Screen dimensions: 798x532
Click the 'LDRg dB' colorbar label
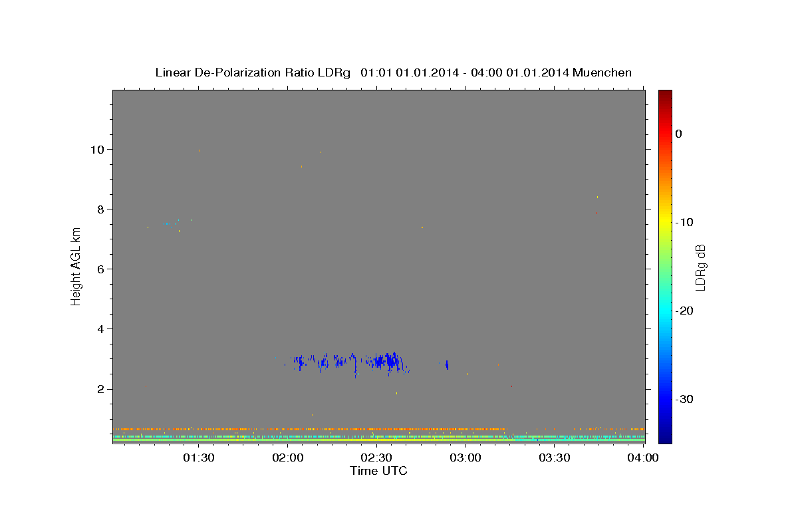(700, 267)
